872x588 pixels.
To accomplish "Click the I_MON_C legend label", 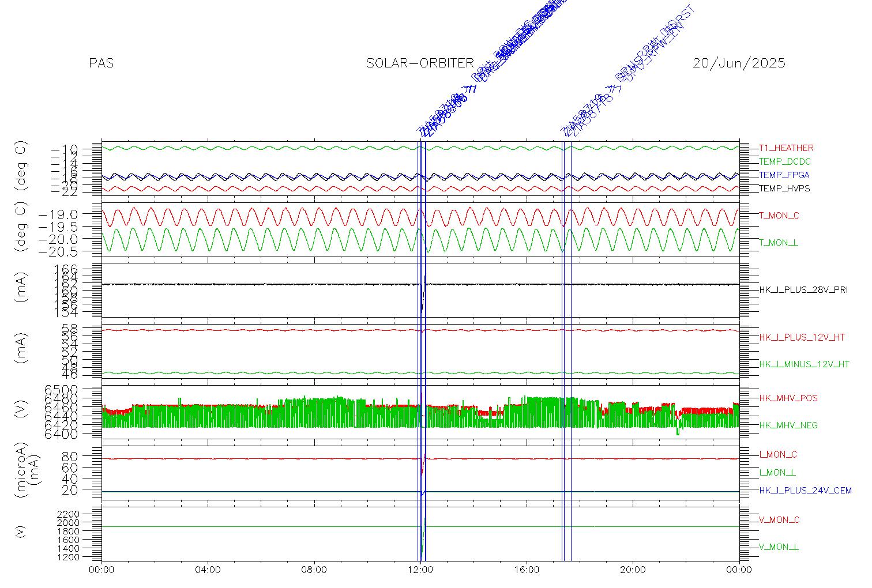I will 778,455.
